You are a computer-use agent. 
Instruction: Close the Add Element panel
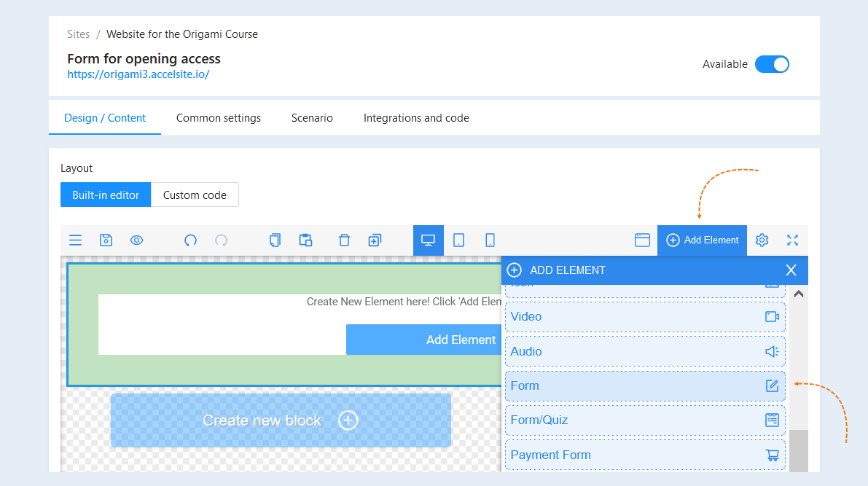[791, 270]
